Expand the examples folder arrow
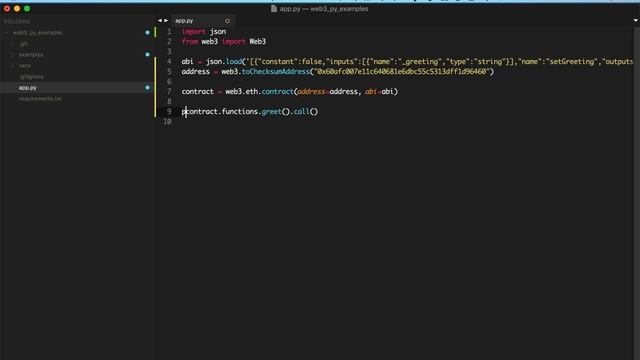Viewport: 640px width, 360px height. pyautogui.click(x=13, y=55)
